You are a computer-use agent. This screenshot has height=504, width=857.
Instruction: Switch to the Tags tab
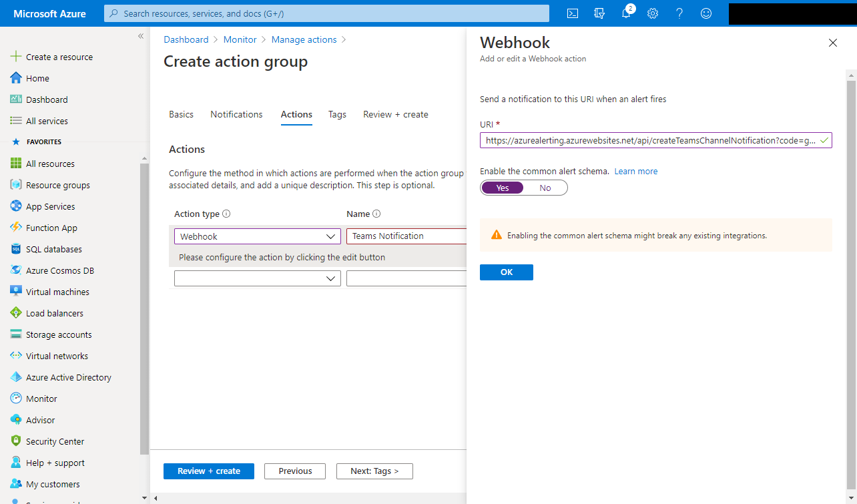coord(337,114)
